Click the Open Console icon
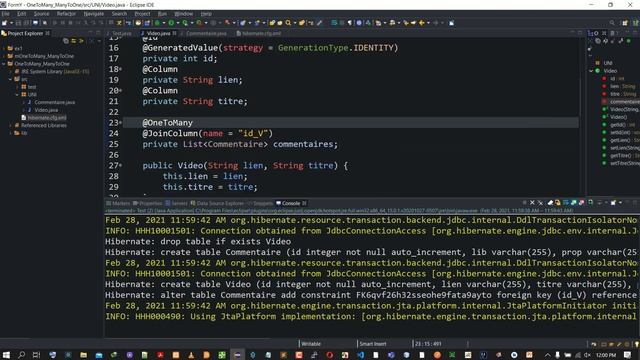This screenshot has width=640, height=360. coord(613,203)
